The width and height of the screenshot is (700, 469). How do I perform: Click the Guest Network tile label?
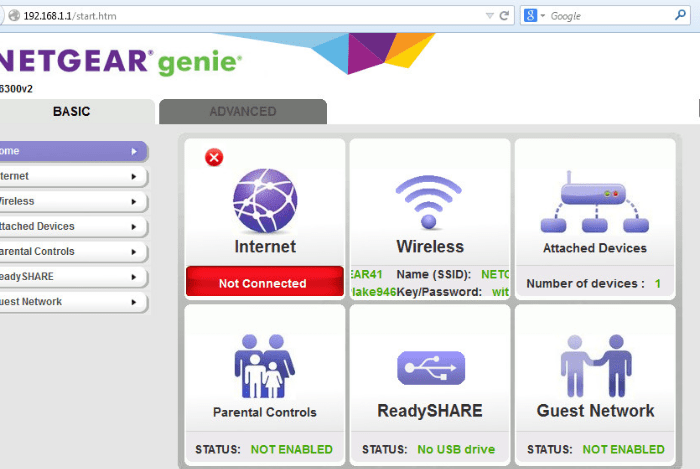click(596, 411)
